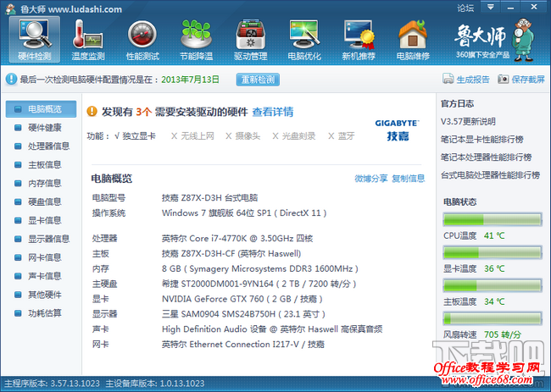Click the 风扇转速 progress bar
The image size is (551, 392).
[x=492, y=318]
